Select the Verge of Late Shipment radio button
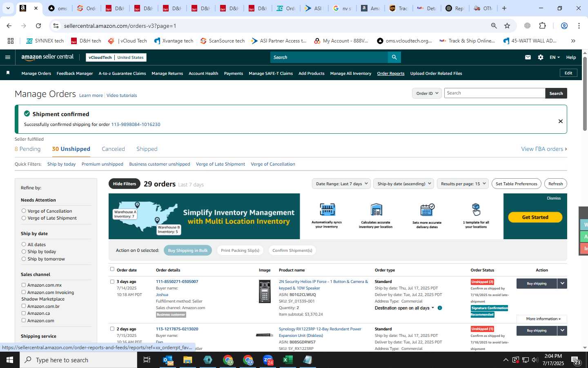 pyautogui.click(x=24, y=218)
